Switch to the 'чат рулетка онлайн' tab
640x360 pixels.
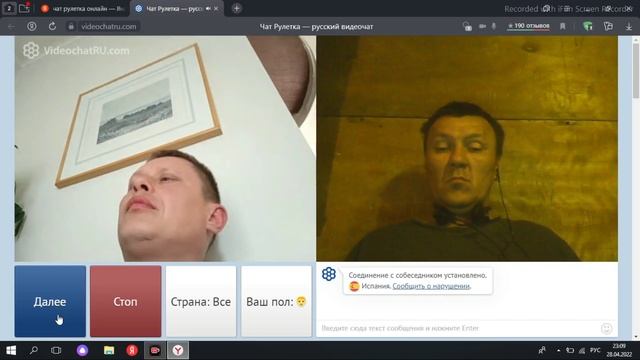click(x=83, y=9)
